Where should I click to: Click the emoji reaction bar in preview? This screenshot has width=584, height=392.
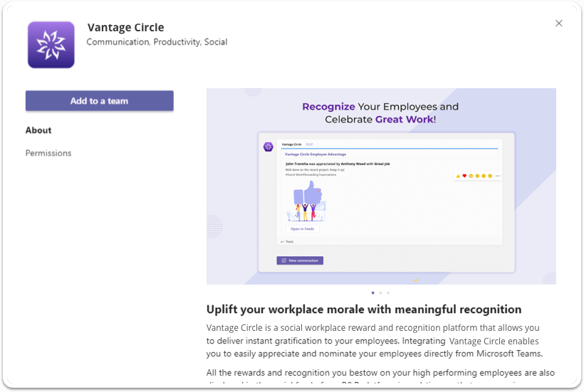477,176
